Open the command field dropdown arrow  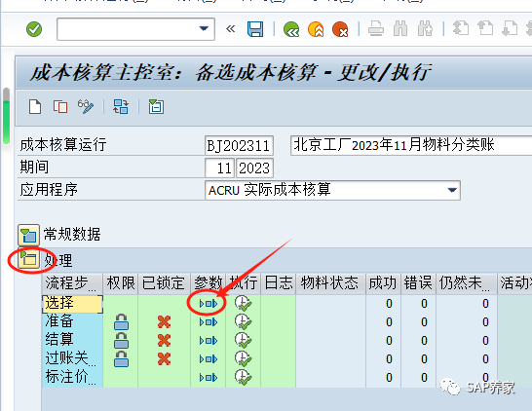click(x=204, y=29)
